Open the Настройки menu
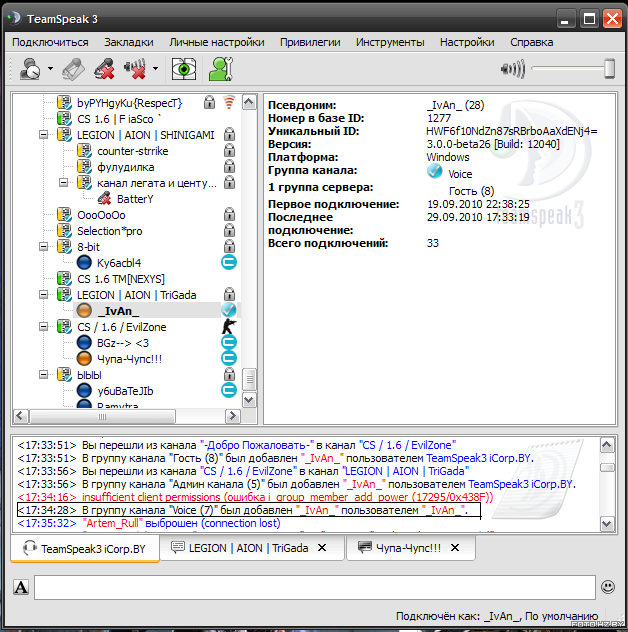 coord(467,42)
